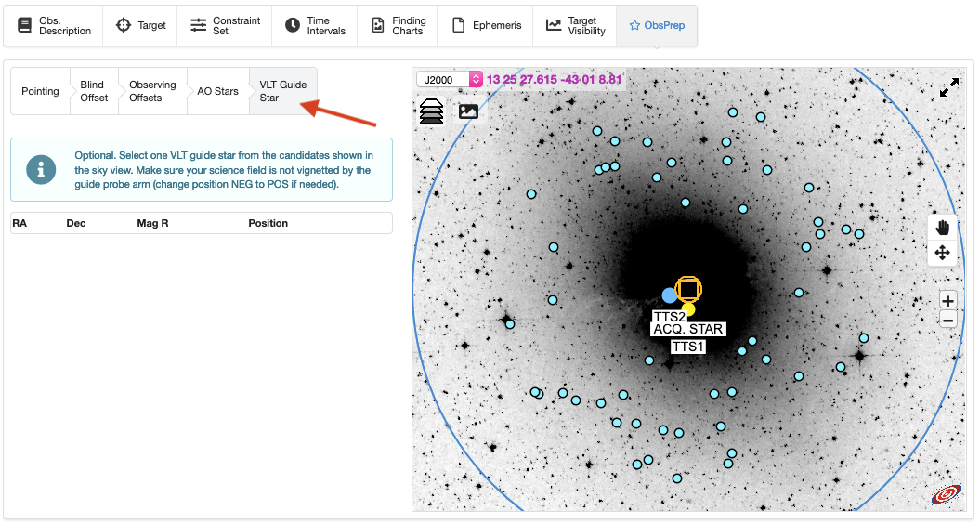Zoom out with the minus button
Viewport: 980px width, 524px height.
[x=948, y=321]
